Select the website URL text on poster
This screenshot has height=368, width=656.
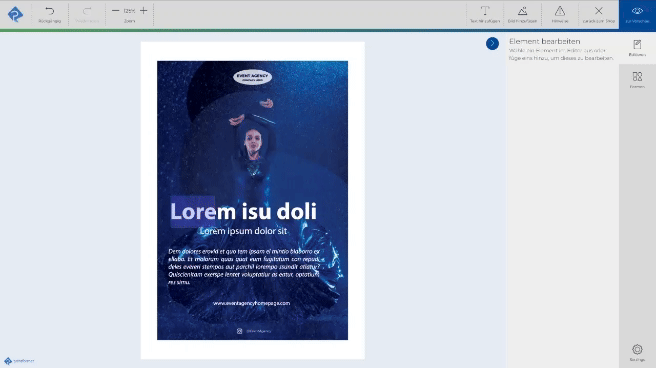coord(251,303)
